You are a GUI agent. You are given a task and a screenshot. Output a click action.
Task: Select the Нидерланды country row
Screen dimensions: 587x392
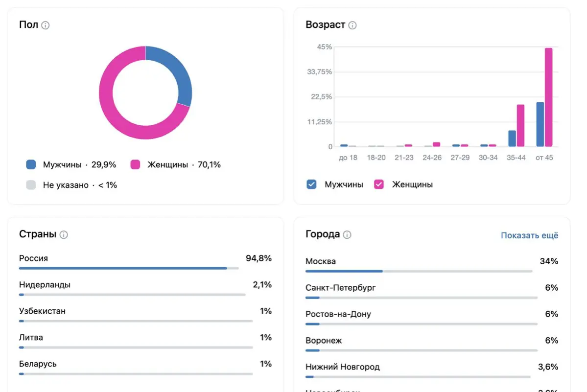145,289
